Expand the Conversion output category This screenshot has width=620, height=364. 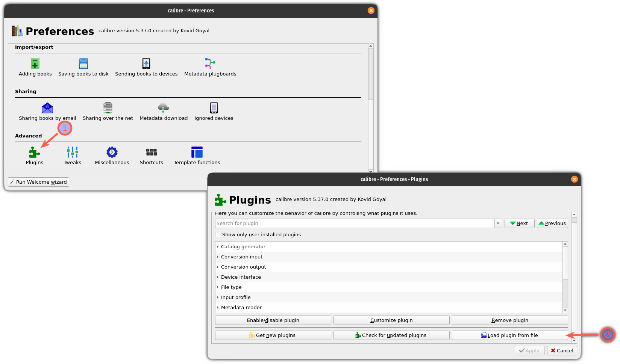coord(218,267)
